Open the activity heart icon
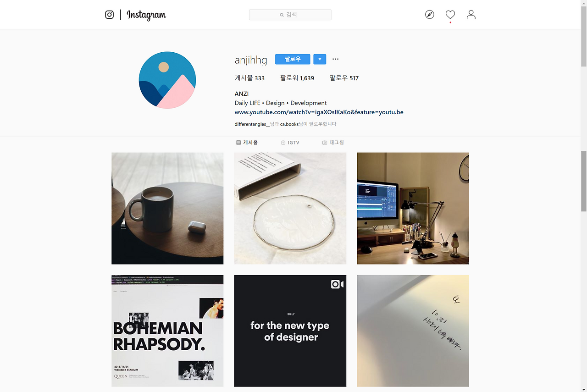This screenshot has width=587, height=392. (x=450, y=15)
